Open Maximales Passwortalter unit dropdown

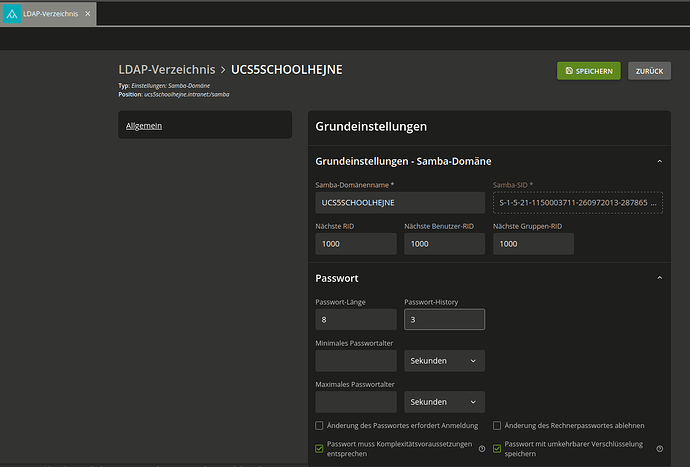[444, 402]
